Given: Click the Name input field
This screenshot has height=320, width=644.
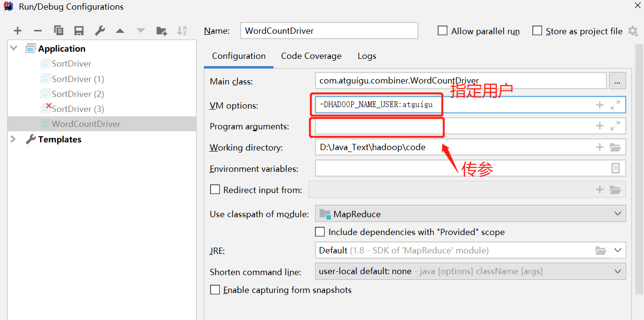Looking at the screenshot, I should click(329, 31).
